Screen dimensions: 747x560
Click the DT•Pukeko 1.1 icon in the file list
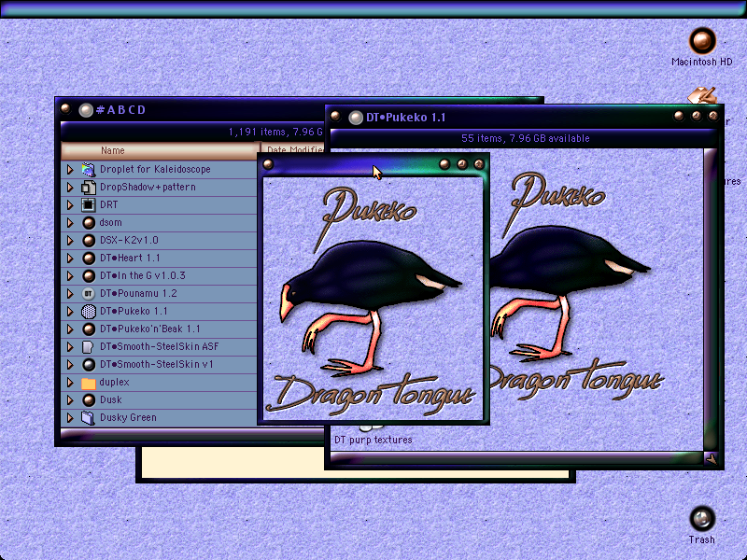tap(88, 311)
